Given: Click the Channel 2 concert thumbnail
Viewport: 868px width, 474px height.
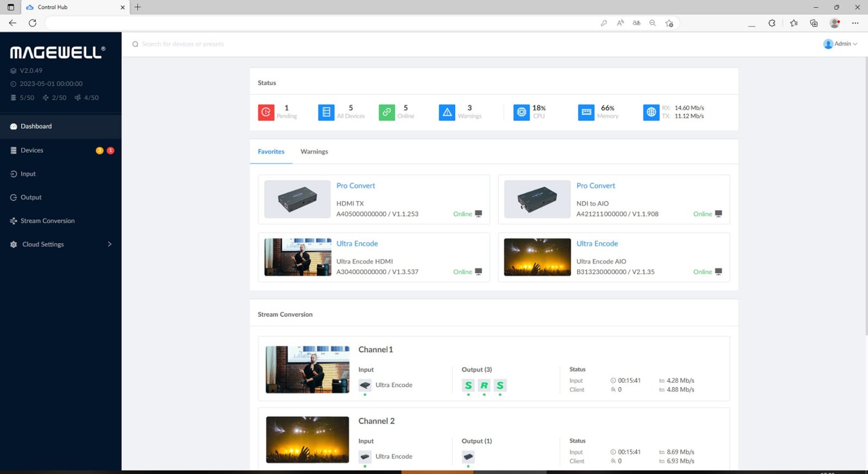Looking at the screenshot, I should 308,440.
